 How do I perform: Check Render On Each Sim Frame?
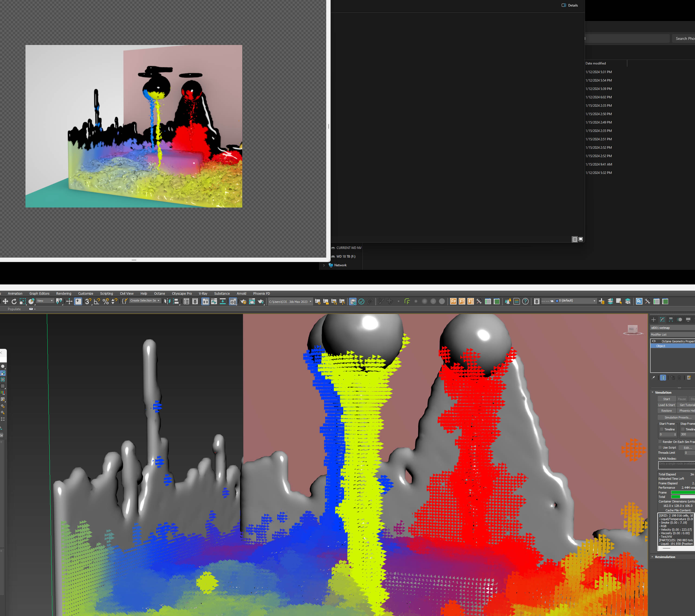click(660, 442)
